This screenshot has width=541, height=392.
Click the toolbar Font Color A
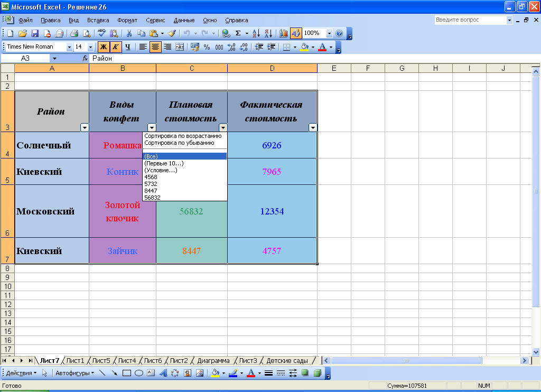322,47
